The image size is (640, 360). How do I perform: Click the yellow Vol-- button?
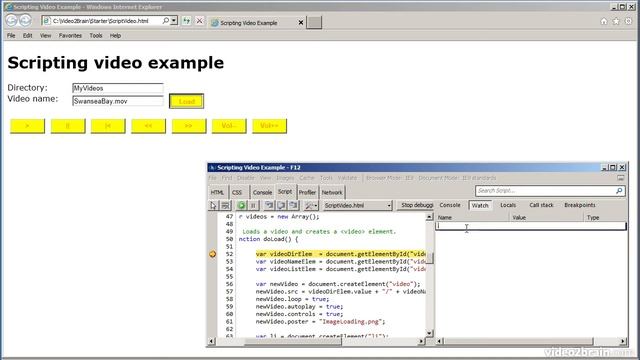(x=229, y=126)
